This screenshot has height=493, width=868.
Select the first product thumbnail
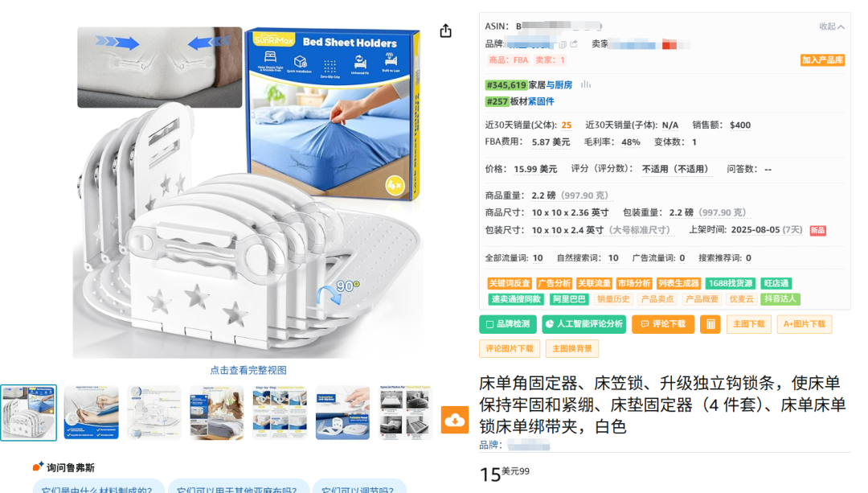coord(28,413)
